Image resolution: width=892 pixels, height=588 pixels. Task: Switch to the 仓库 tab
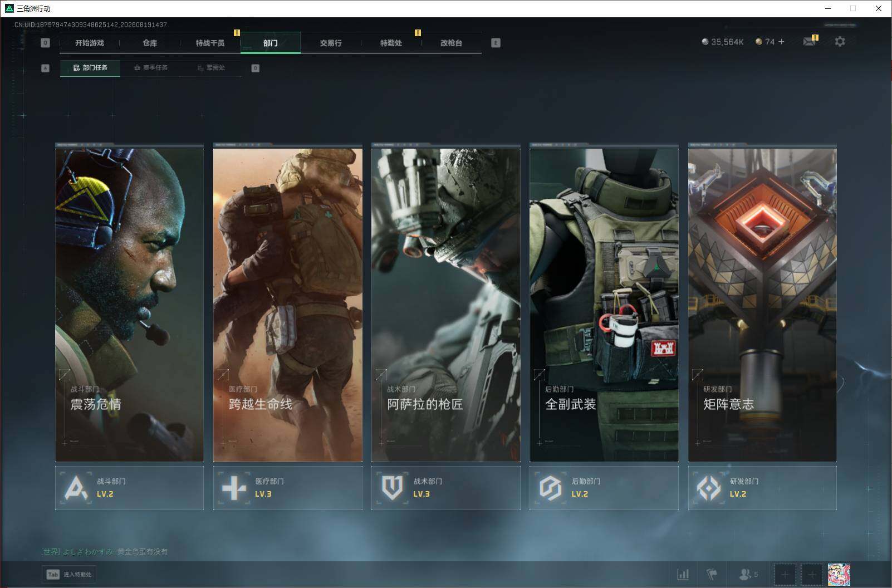150,43
